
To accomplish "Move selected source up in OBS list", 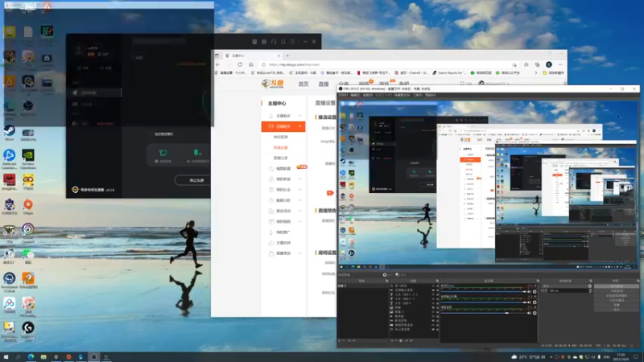I will point(407,340).
